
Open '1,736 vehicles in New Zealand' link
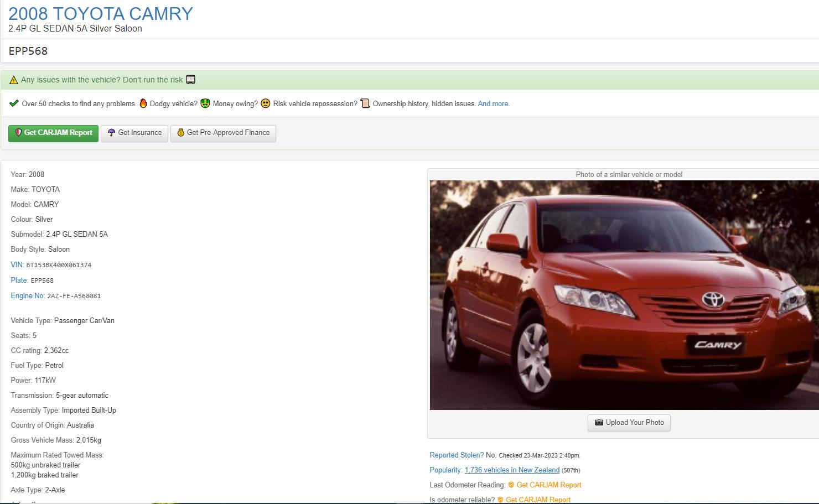tap(512, 470)
